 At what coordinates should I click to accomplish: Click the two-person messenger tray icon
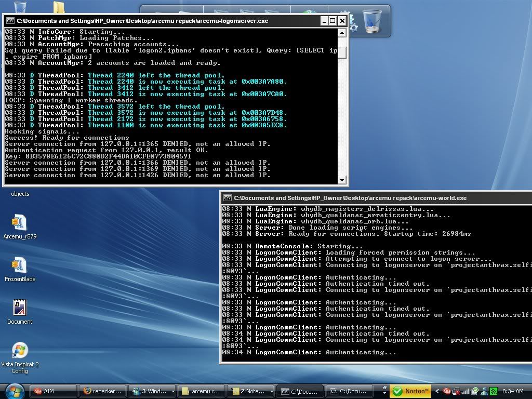point(484,391)
